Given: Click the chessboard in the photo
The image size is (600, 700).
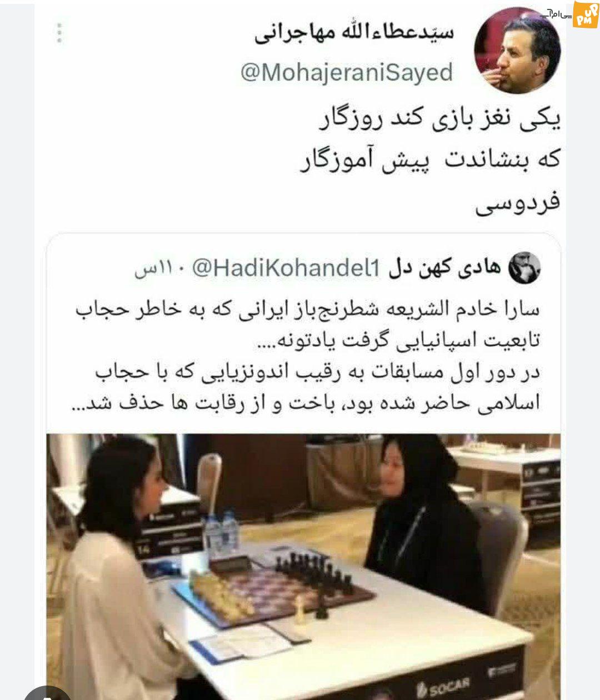Looking at the screenshot, I should pyautogui.click(x=273, y=591).
